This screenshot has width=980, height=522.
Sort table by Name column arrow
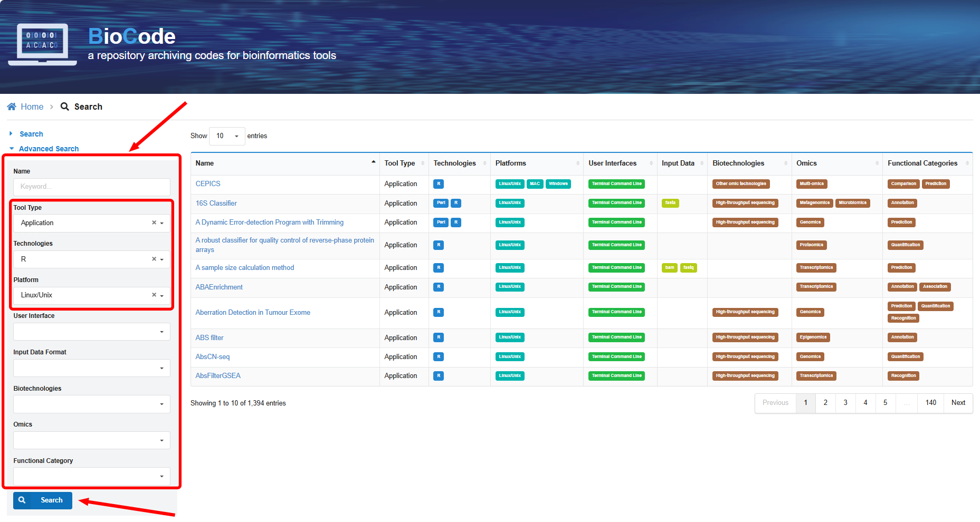tap(373, 162)
